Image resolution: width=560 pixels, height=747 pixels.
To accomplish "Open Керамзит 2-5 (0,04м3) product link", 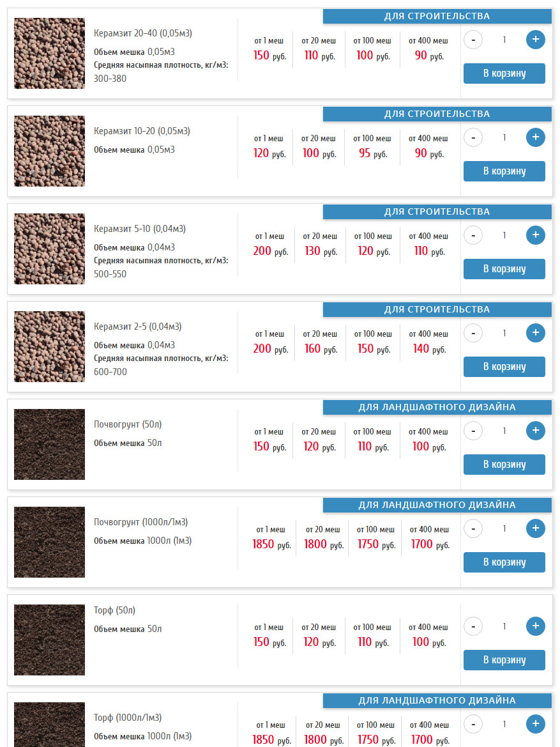I will click(x=137, y=327).
